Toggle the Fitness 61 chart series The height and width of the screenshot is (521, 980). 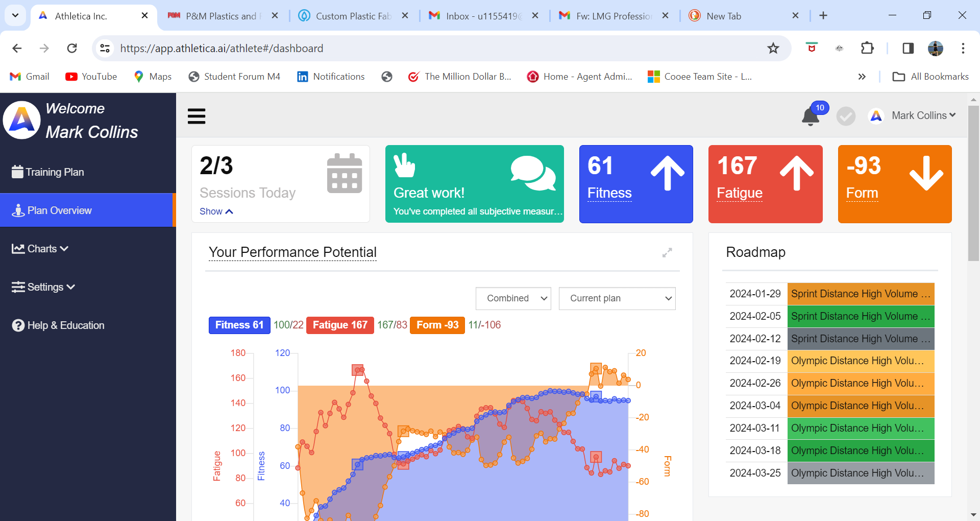pos(239,325)
